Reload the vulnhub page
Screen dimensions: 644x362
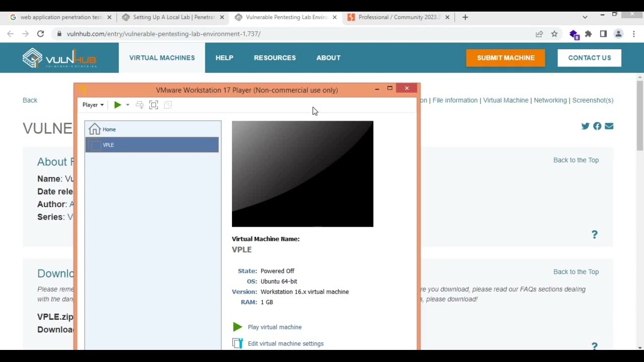(40, 34)
